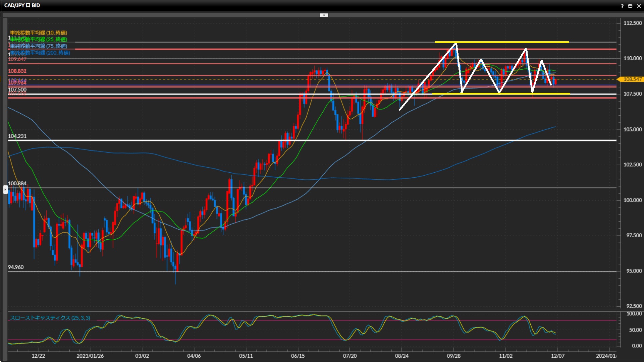This screenshot has width=644, height=362.
Task: Expand the top toolbar dropdown arrow
Action: (324, 15)
